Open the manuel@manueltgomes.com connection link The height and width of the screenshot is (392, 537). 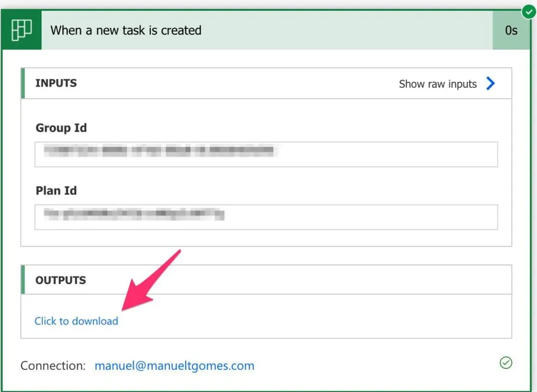click(x=174, y=366)
